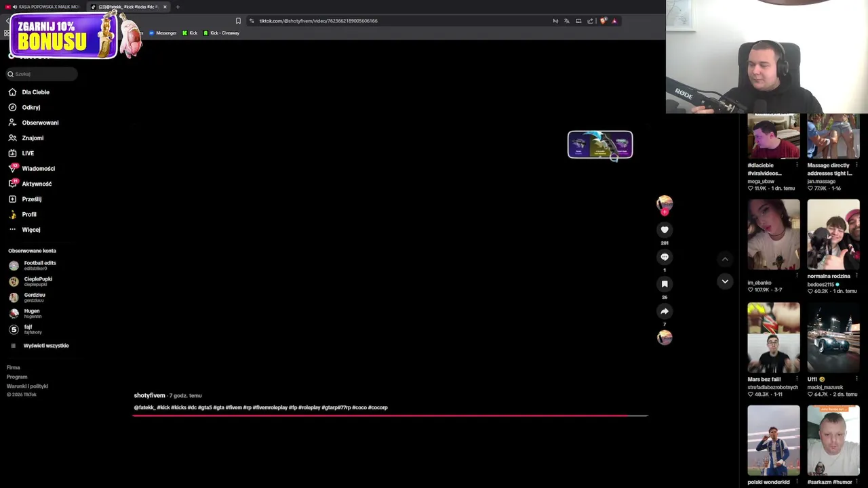Open Wiadomości messages
The image size is (868, 488).
(31, 168)
